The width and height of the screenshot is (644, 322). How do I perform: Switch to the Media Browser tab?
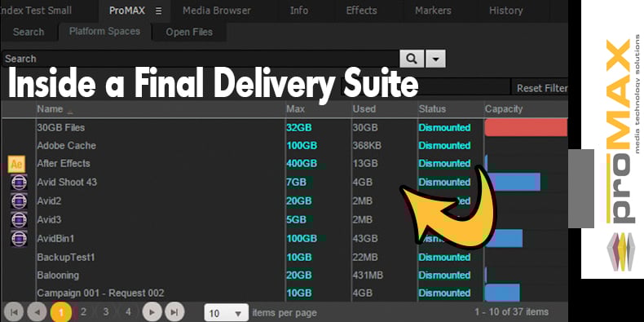(217, 11)
